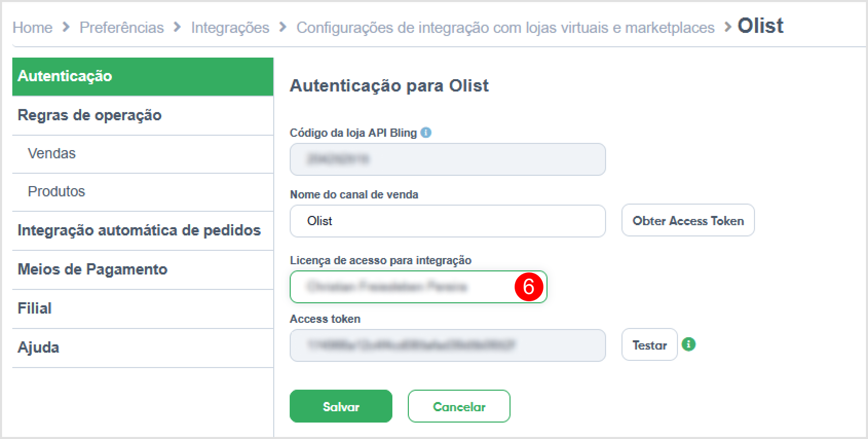
Task: Expand the Integração automática de pedidos section
Action: coord(139,230)
